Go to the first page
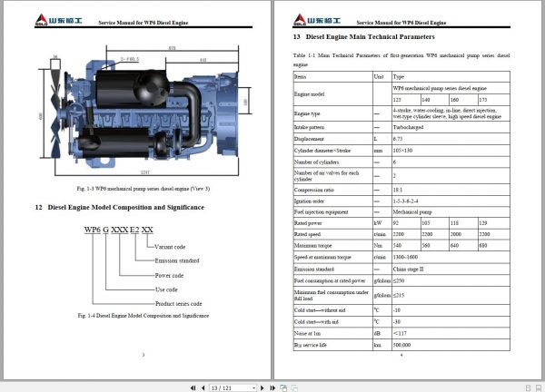The image size is (545, 392). click(193, 387)
